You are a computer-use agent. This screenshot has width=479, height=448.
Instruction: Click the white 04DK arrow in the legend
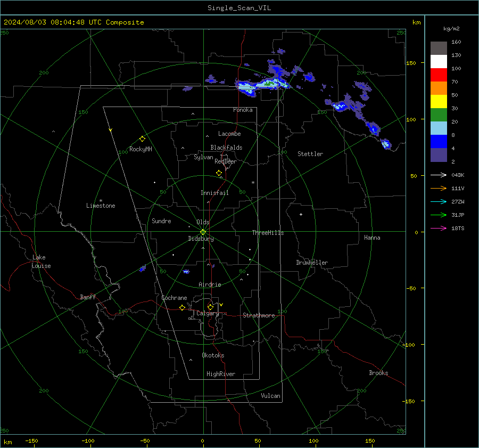point(439,175)
